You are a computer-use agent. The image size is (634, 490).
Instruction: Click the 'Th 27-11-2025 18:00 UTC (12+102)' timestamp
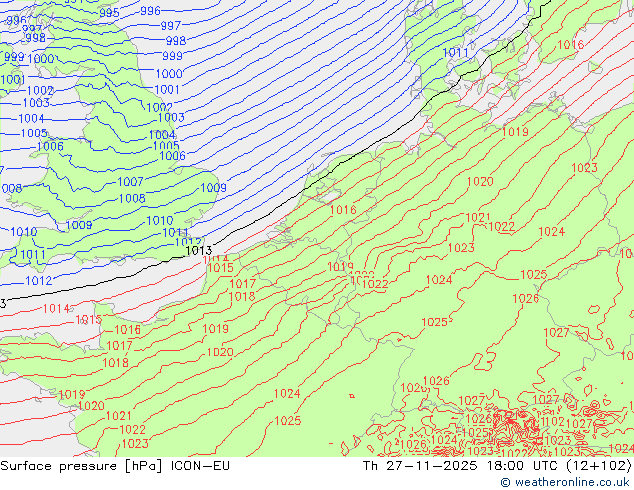(497, 466)
